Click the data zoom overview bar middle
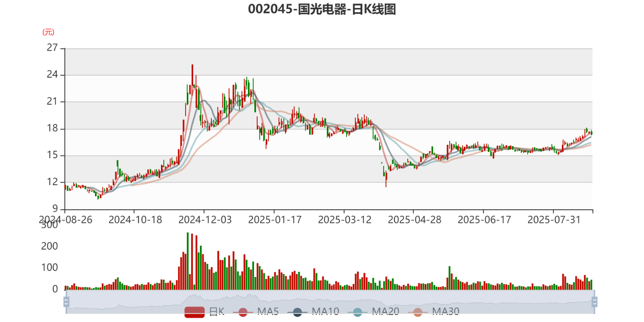Screen dimensions: 644x322 click(330, 302)
